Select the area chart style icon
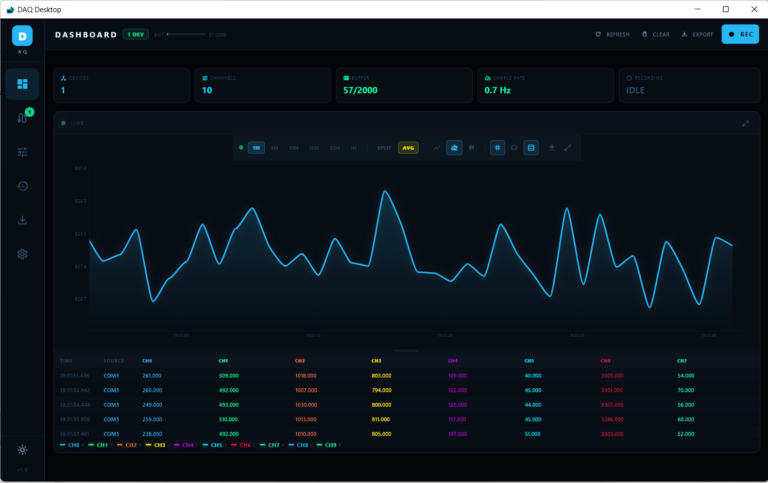This screenshot has width=768, height=483. pyautogui.click(x=454, y=147)
